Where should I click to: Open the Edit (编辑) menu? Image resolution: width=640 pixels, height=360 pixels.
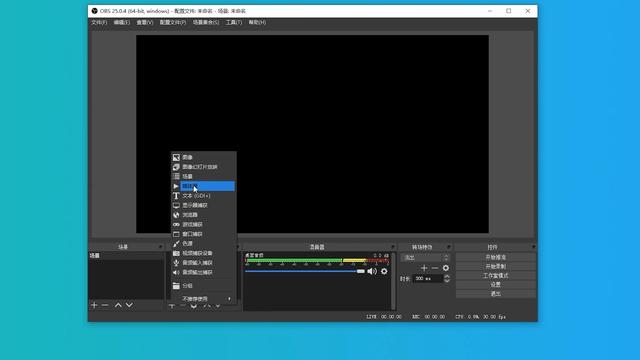pyautogui.click(x=122, y=22)
